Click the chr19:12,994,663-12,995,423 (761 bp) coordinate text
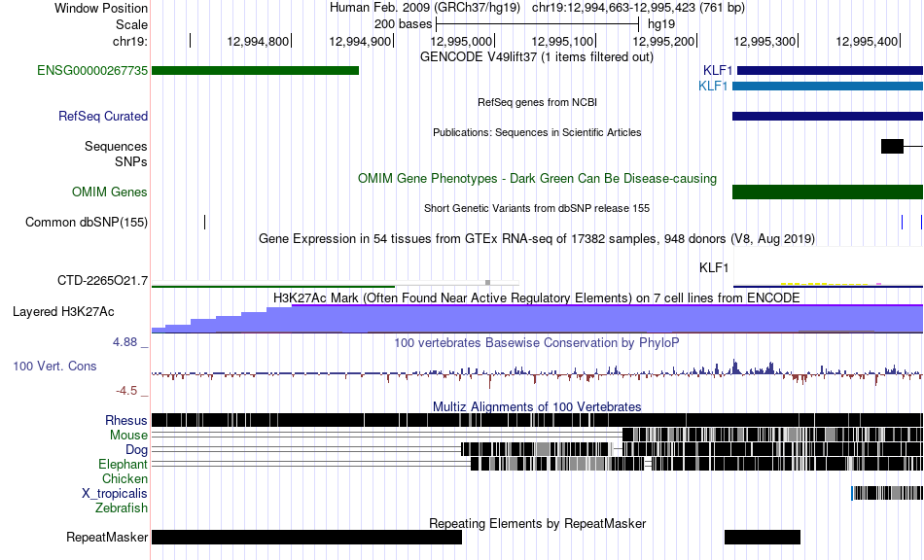This screenshot has height=560, width=924. click(638, 8)
